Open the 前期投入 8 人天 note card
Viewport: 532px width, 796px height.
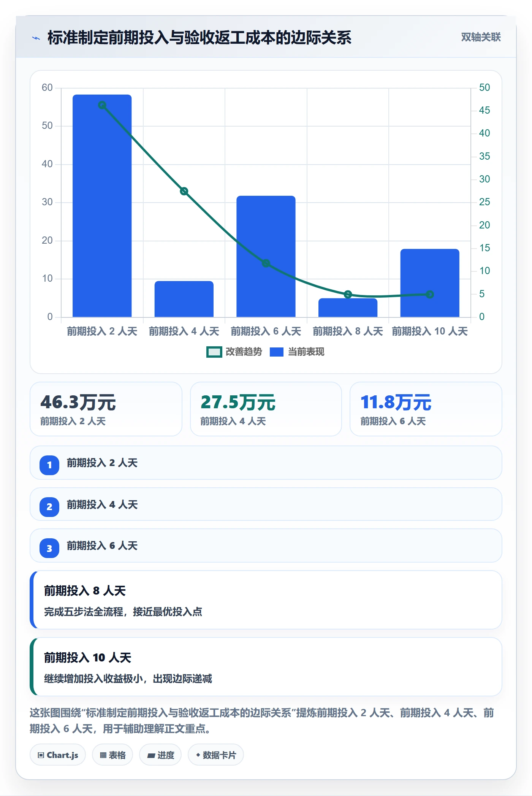tap(266, 600)
